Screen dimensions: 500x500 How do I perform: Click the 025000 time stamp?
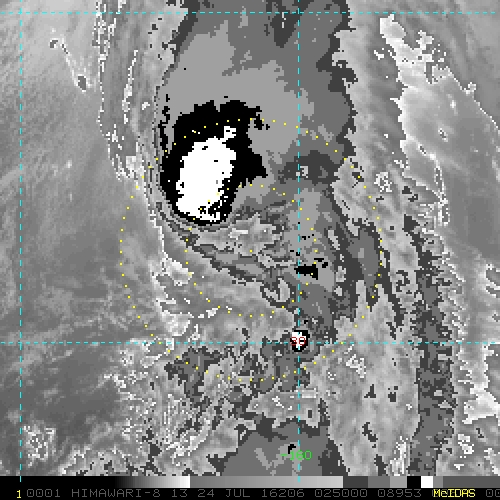(x=341, y=493)
